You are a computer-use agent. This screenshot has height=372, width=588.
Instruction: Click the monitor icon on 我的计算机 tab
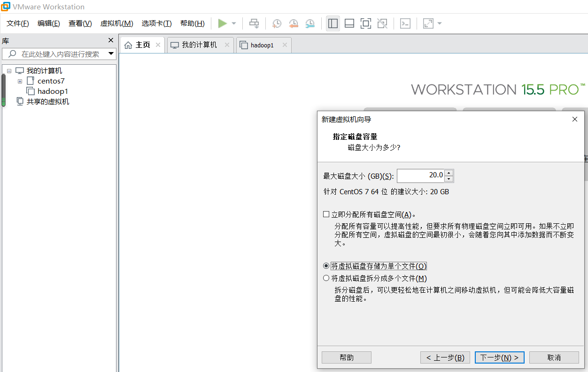pos(175,45)
